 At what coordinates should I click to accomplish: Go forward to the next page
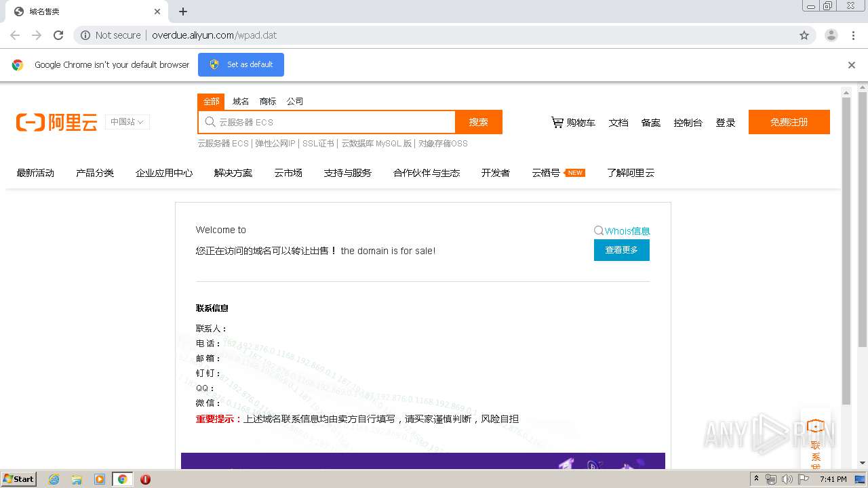[37, 35]
